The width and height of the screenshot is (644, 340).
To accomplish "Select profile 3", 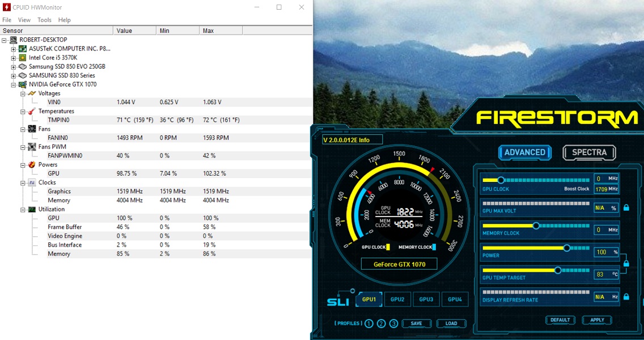I will point(393,324).
